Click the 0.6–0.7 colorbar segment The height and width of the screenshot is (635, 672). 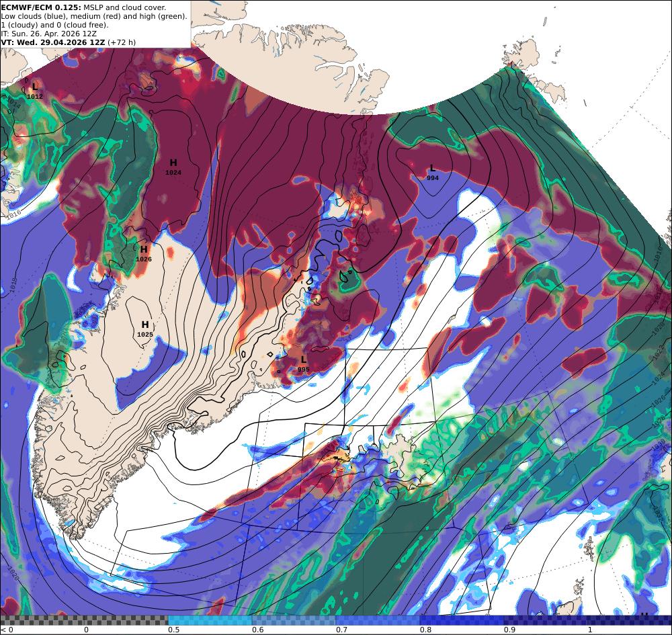(294, 620)
